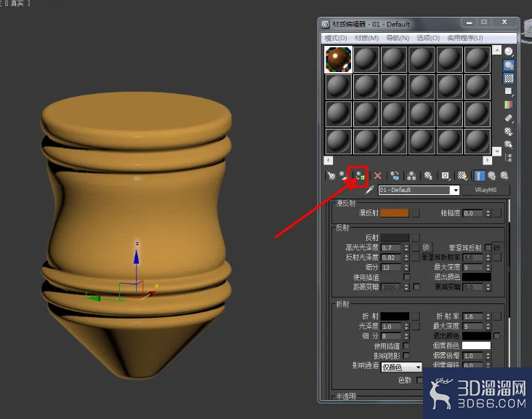Toggle checkered Background icon
The height and width of the screenshot is (419, 532).
click(508, 79)
